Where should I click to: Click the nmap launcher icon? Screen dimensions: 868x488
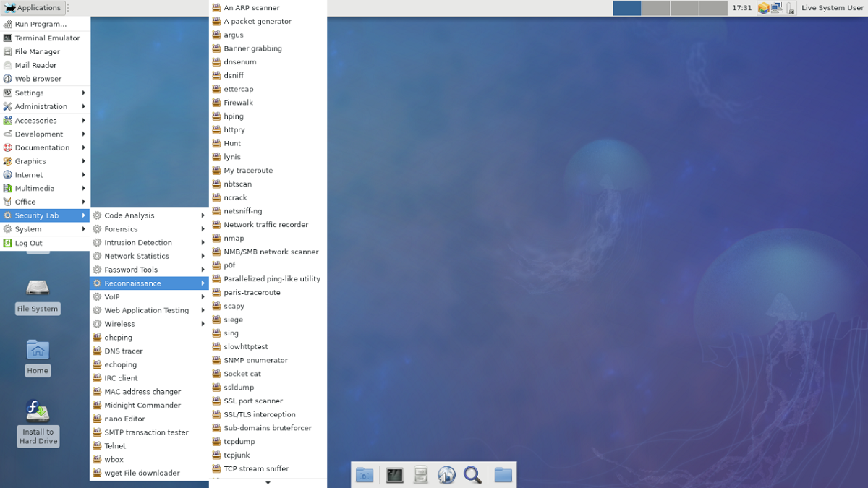217,239
